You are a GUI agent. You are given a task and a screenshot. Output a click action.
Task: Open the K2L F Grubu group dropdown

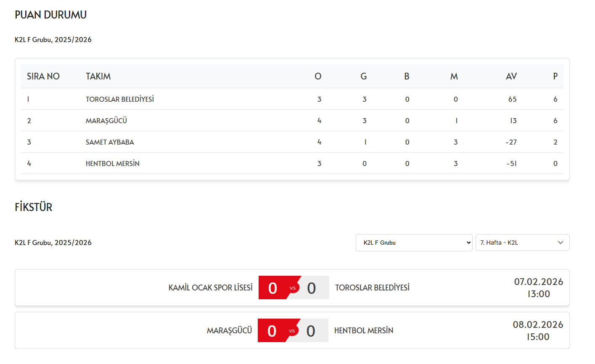pyautogui.click(x=414, y=243)
